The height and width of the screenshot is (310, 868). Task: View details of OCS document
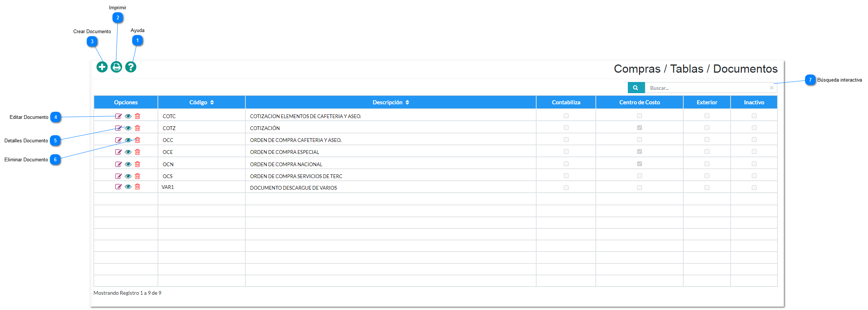[128, 176]
